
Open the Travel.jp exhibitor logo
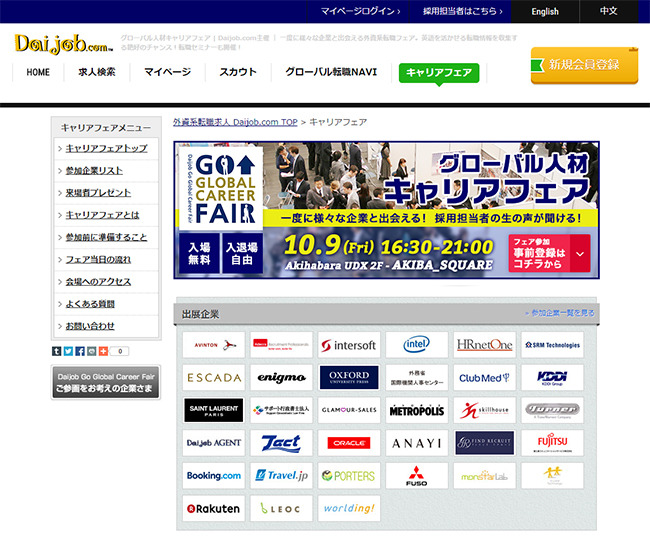pos(281,476)
